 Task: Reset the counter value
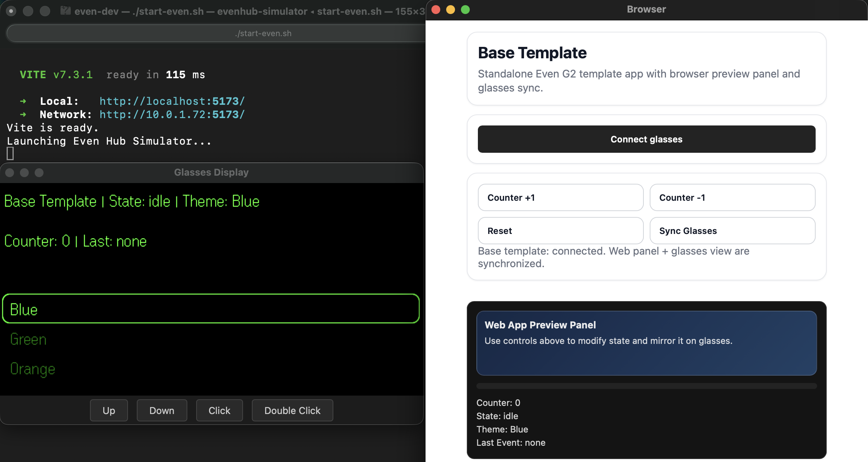tap(560, 231)
